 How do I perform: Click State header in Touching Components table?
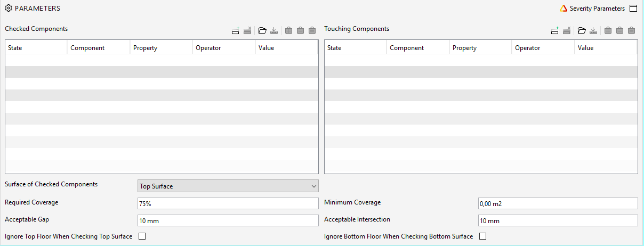[356, 48]
